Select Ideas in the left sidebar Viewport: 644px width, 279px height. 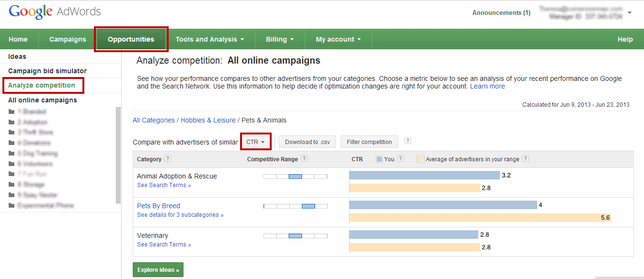(17, 56)
